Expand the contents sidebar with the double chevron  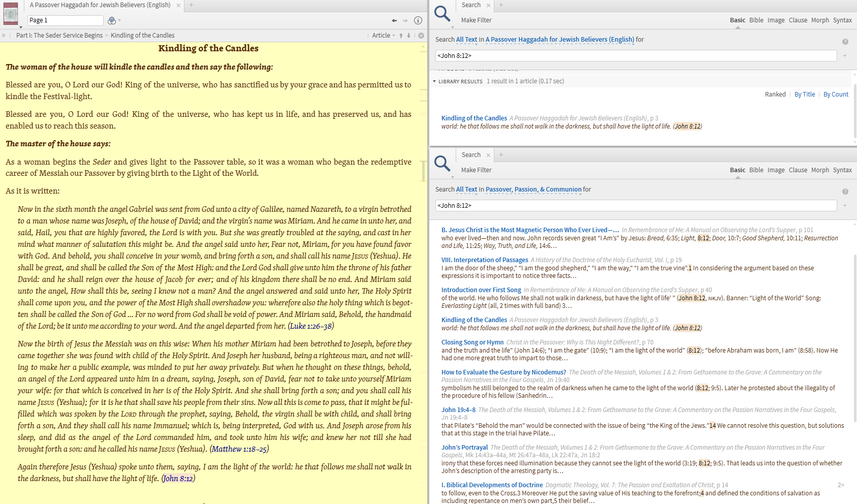click(4, 36)
